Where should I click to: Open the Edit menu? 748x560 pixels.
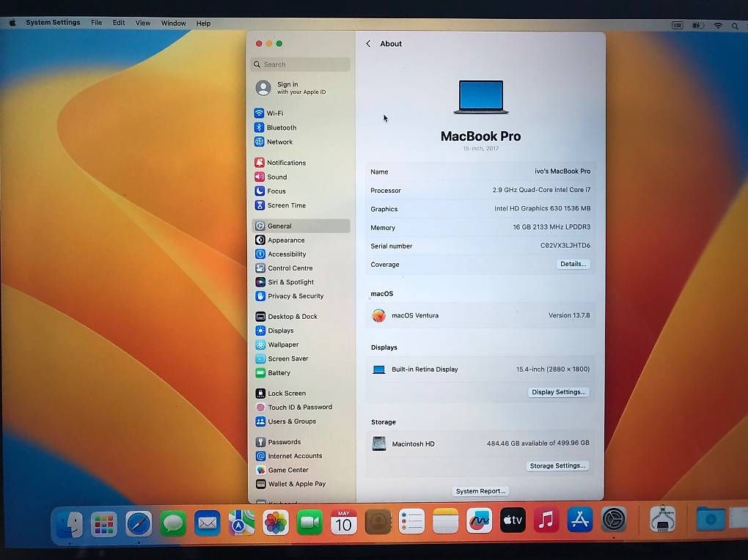[118, 23]
